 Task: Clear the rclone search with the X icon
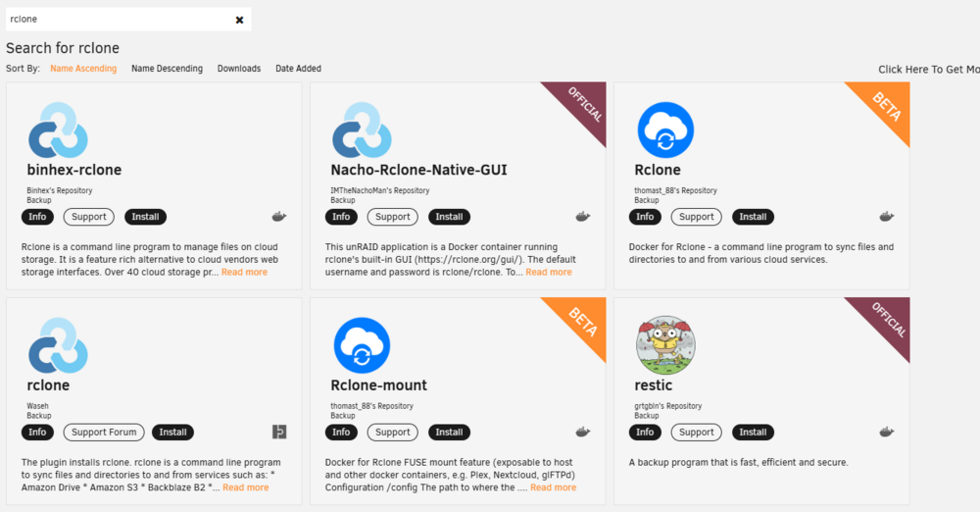239,20
